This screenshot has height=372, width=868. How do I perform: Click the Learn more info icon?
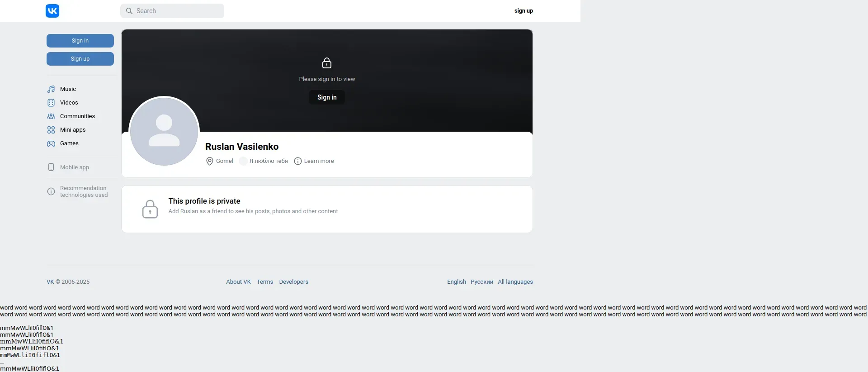[x=298, y=161]
